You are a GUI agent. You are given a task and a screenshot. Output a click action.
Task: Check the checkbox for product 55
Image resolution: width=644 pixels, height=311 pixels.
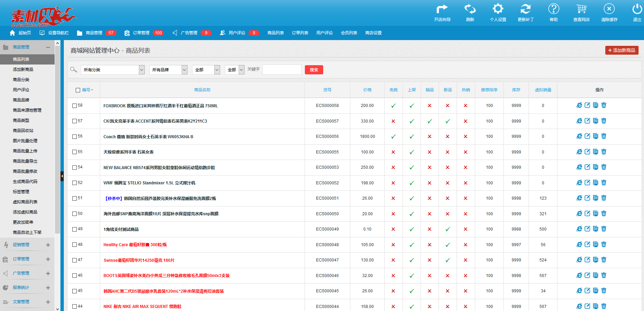[74, 152]
